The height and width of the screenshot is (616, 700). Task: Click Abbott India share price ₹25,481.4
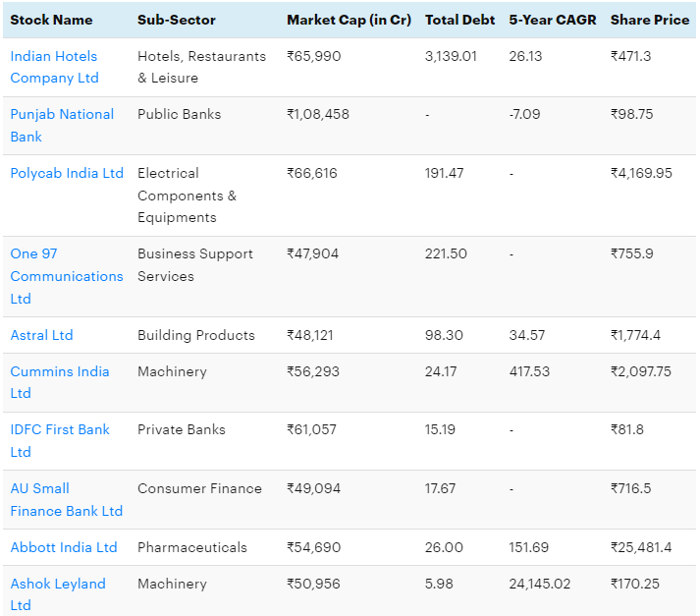point(641,547)
